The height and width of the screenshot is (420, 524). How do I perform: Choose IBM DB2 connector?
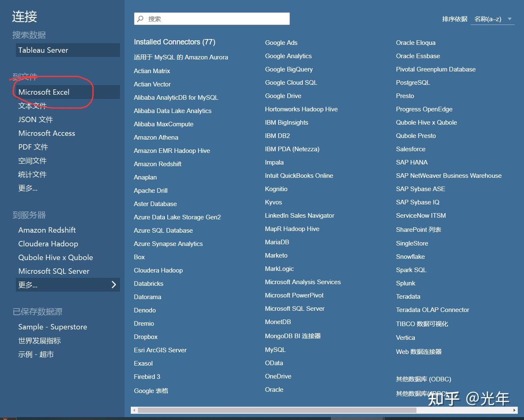tap(277, 136)
